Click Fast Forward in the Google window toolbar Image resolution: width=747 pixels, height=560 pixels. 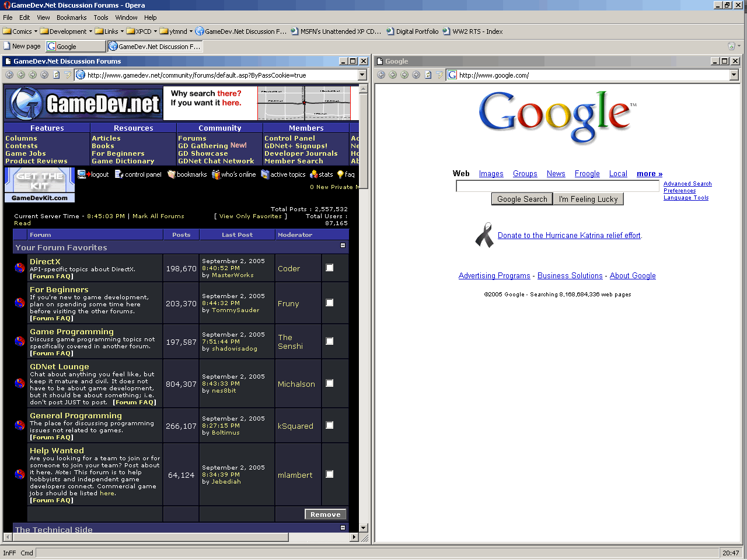(416, 75)
